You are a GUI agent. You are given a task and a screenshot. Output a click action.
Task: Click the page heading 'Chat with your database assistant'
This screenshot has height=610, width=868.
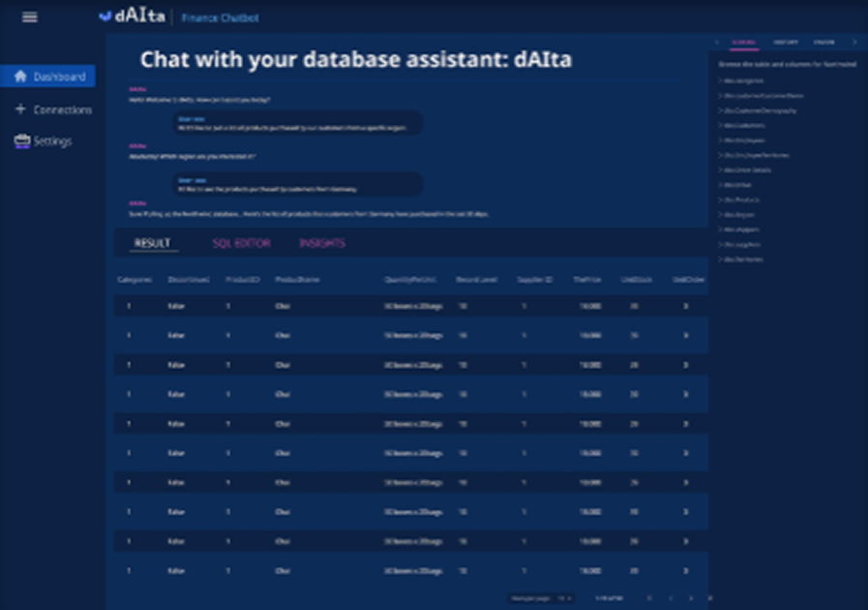pos(356,59)
